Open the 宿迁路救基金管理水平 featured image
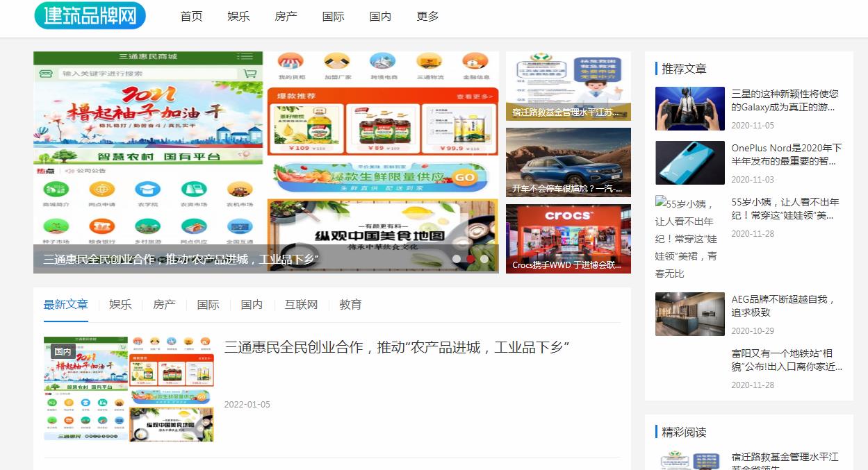 click(568, 86)
